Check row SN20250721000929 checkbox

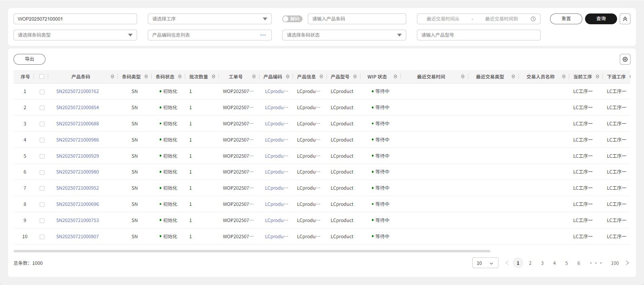point(42,156)
